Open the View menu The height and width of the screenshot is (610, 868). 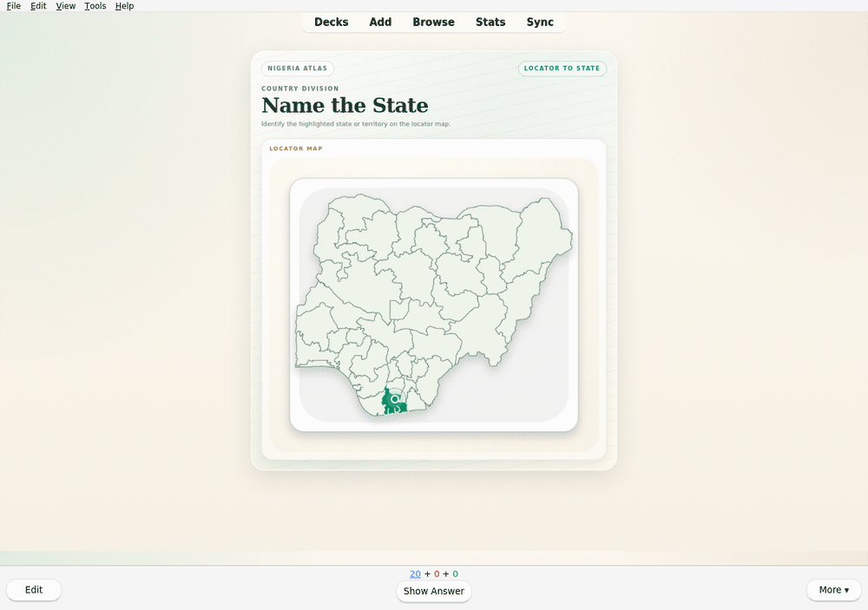tap(65, 6)
